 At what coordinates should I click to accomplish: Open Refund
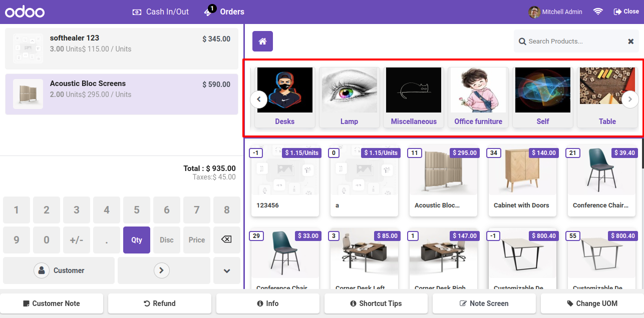[160, 303]
